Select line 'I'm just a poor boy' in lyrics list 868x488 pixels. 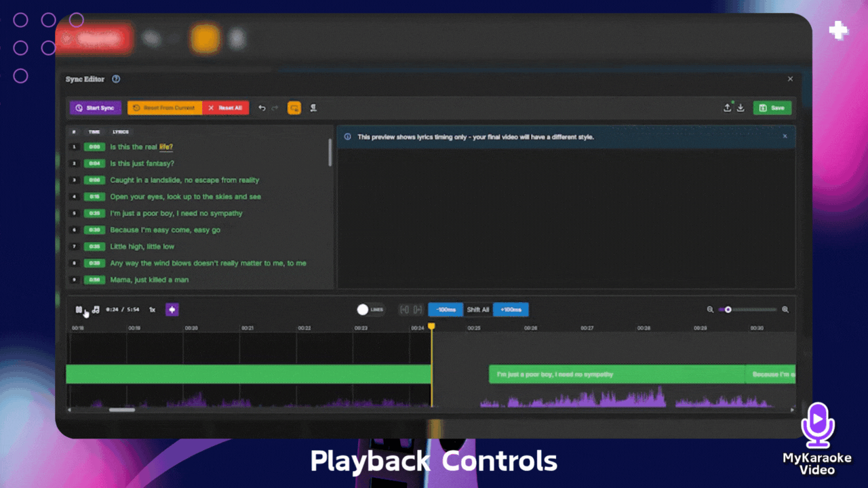point(176,213)
